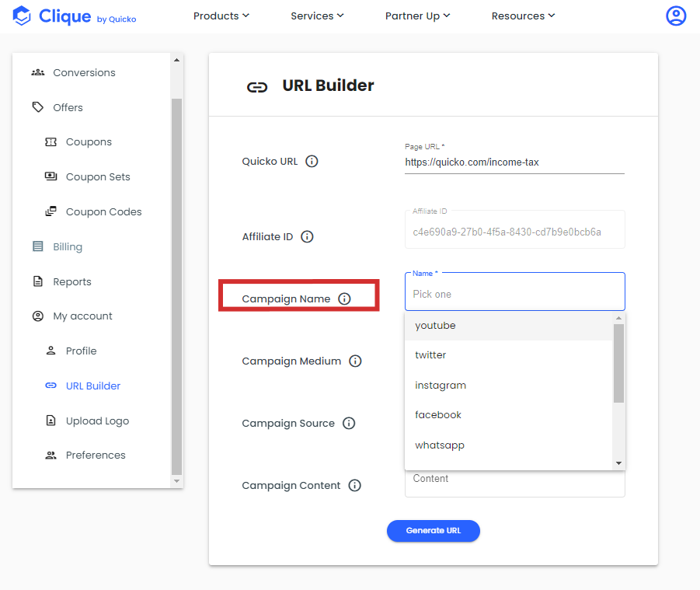
Task: Click the Profile person icon
Action: point(51,351)
